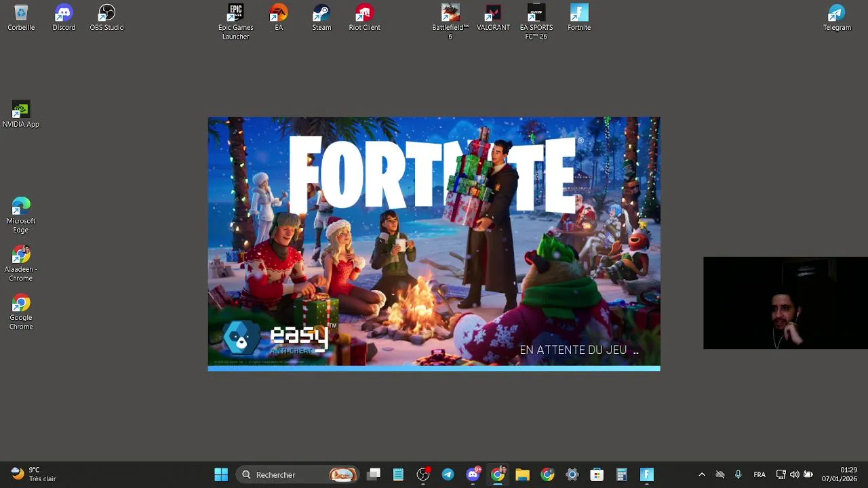
Task: Open the Riot Client desktop shortcut
Action: pos(364,18)
